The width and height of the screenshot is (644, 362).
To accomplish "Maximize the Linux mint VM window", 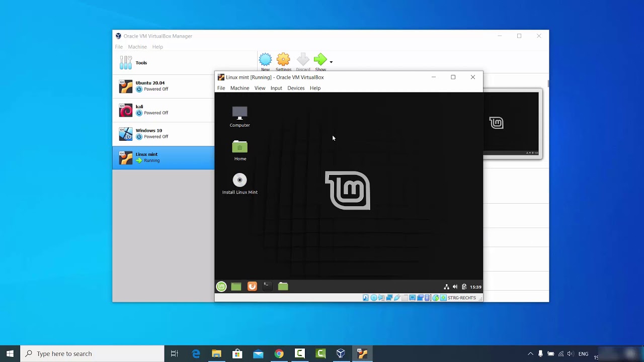I will coord(453,77).
